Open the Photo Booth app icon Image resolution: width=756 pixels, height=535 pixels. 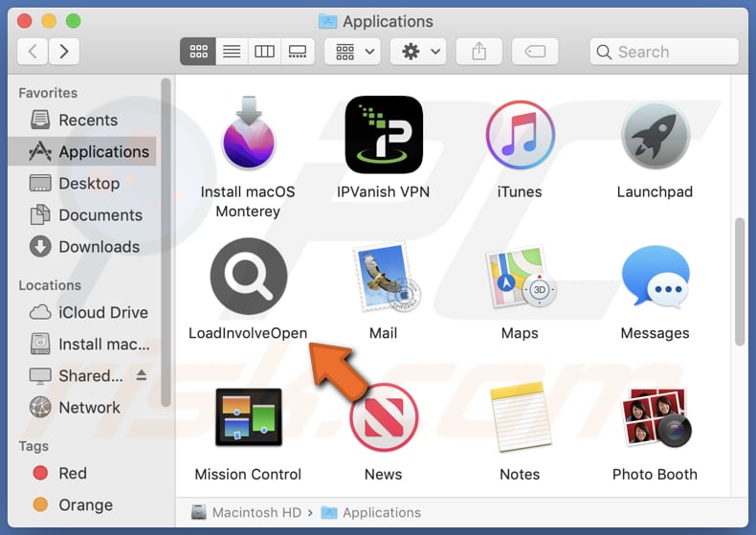point(656,417)
